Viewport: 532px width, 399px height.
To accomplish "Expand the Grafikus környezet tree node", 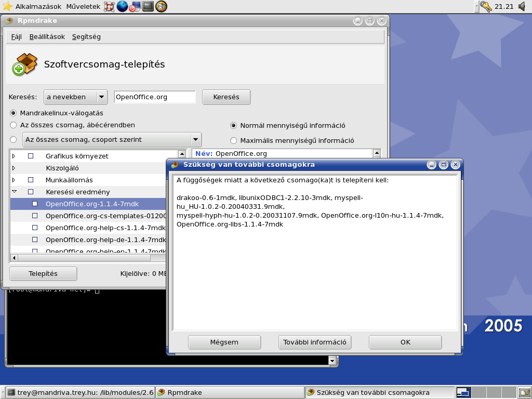I will coord(14,156).
